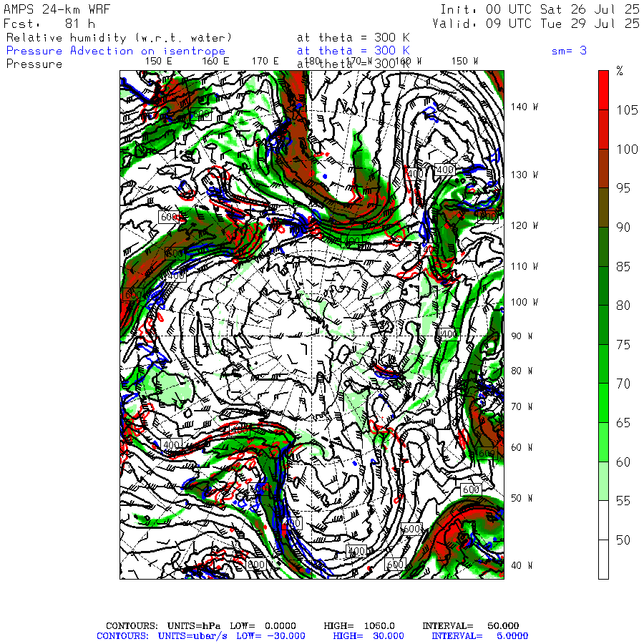Select the '60 W' longitude label
Viewport: 644px width, 644px height.
522,447
